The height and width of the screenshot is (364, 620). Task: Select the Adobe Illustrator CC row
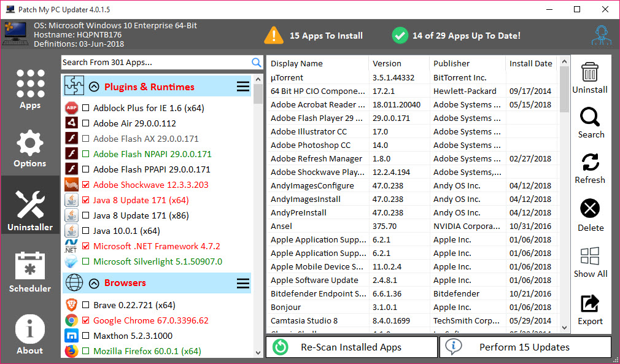(413, 131)
